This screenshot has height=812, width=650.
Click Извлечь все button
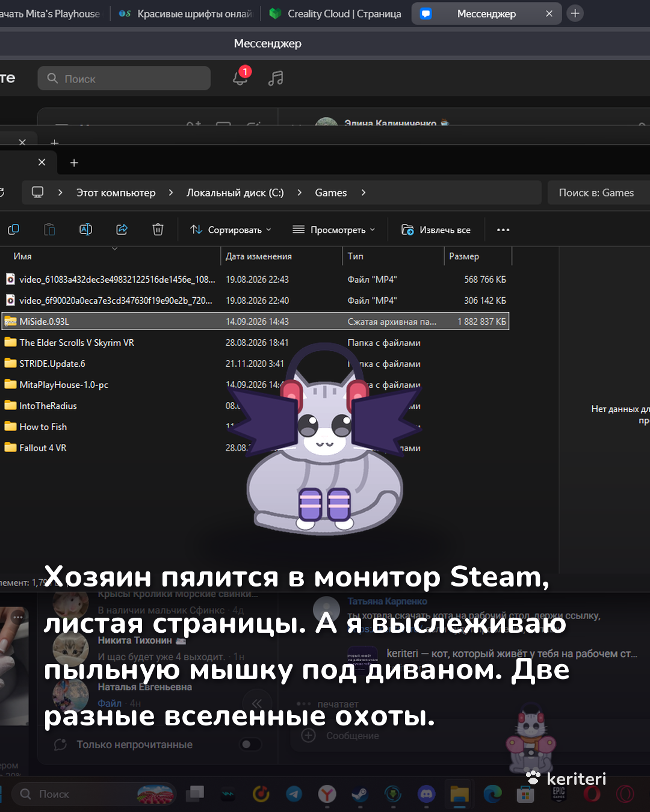pyautogui.click(x=436, y=230)
